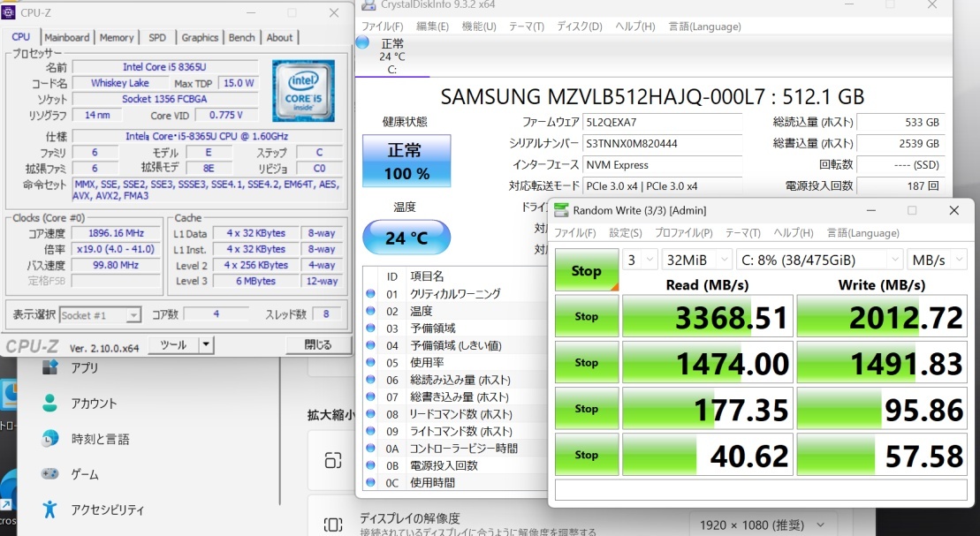Open the C: 8% (38/475GiB) drive dropdown

820,260
